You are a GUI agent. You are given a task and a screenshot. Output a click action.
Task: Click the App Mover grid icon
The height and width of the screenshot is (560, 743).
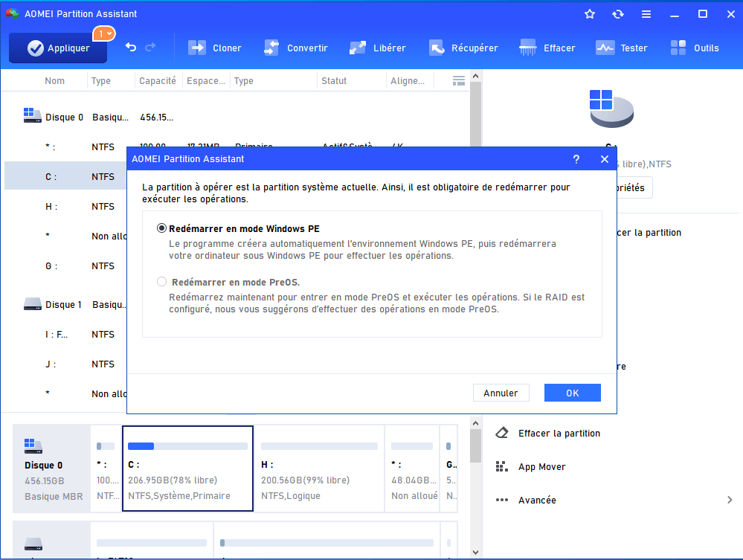pyautogui.click(x=502, y=467)
